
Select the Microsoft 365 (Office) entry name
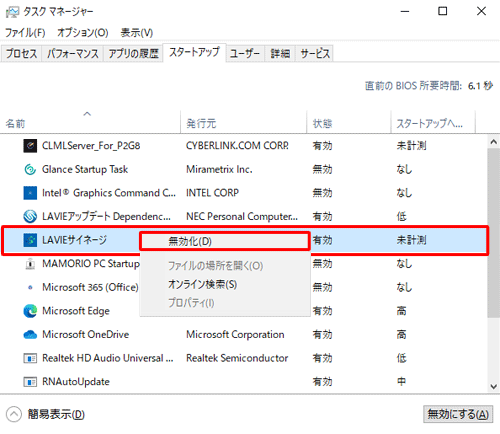90,287
